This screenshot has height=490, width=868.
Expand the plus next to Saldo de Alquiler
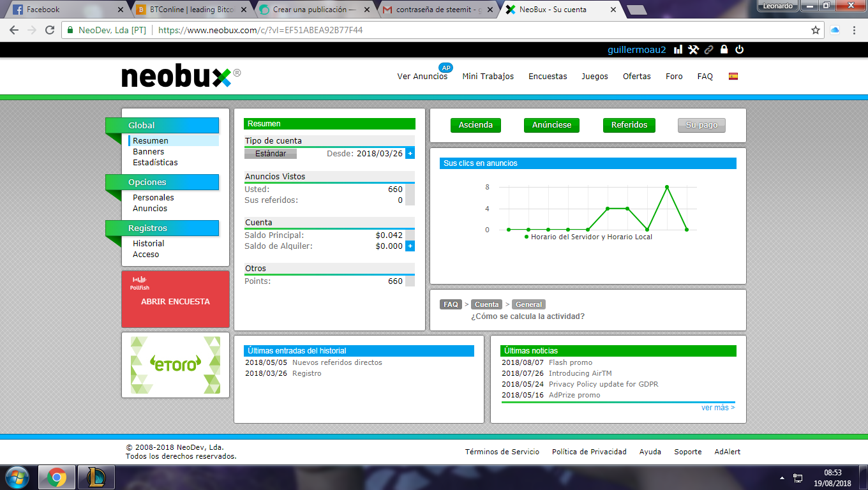(x=410, y=246)
